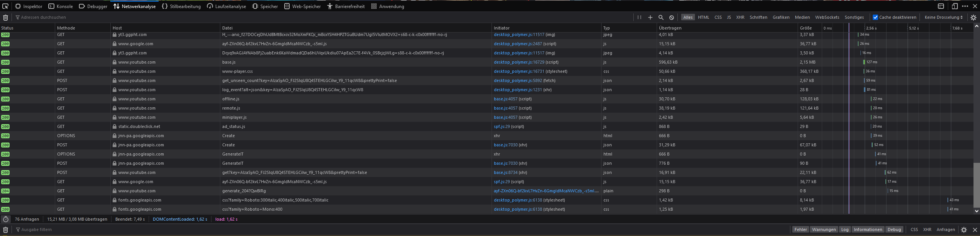
Task: Close the split console with X icon
Action: tap(975, 229)
